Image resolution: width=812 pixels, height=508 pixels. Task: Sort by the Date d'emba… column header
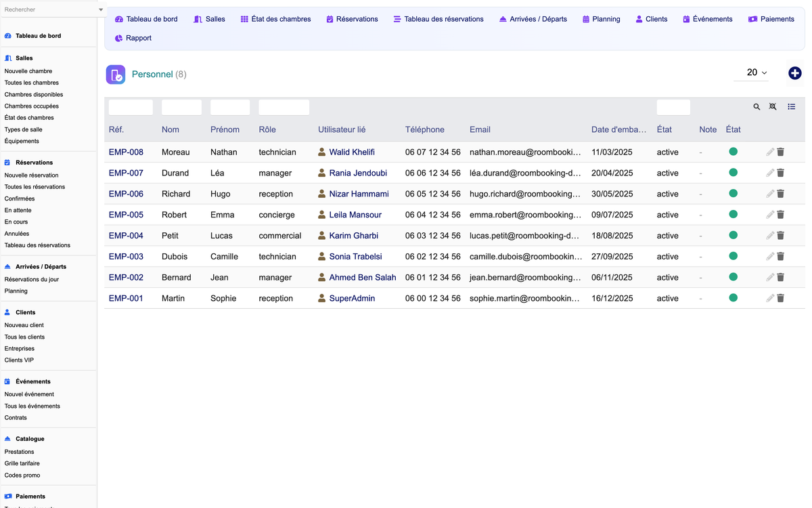click(x=618, y=129)
